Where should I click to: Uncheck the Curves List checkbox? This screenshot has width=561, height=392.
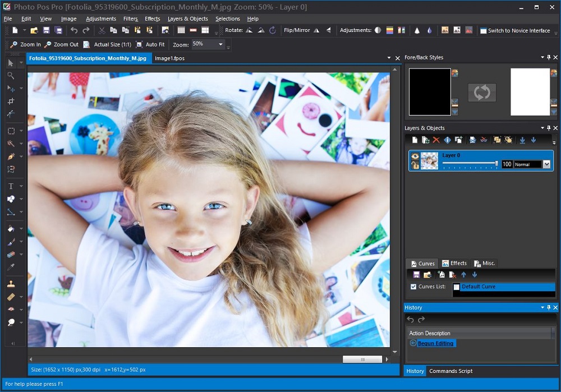point(414,287)
